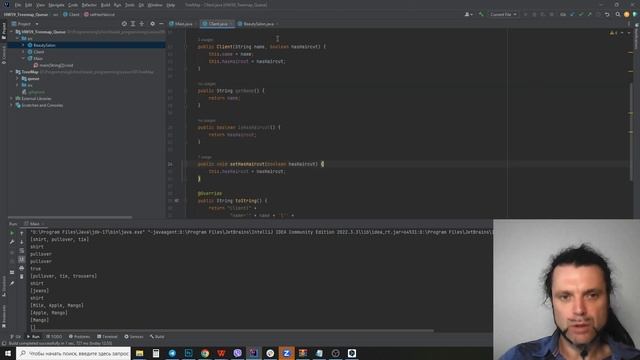Click Windows taskbar search field
This screenshot has width=640, height=360.
[73, 353]
